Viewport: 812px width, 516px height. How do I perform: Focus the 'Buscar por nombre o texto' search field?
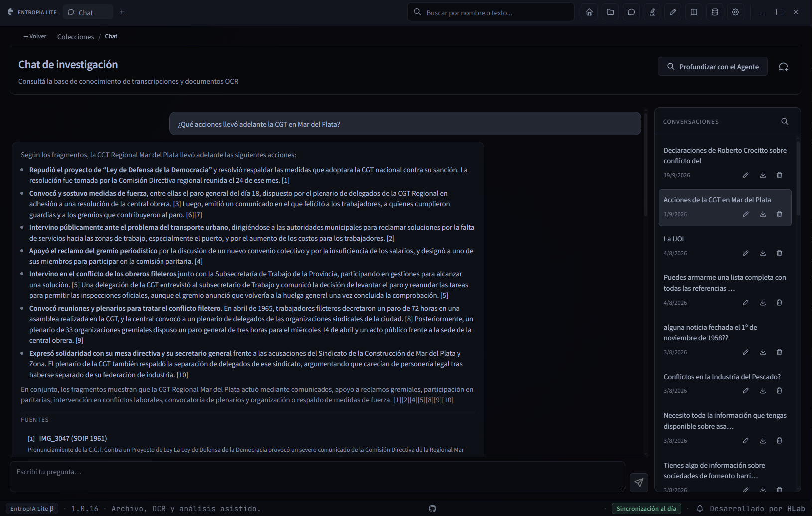click(x=491, y=12)
